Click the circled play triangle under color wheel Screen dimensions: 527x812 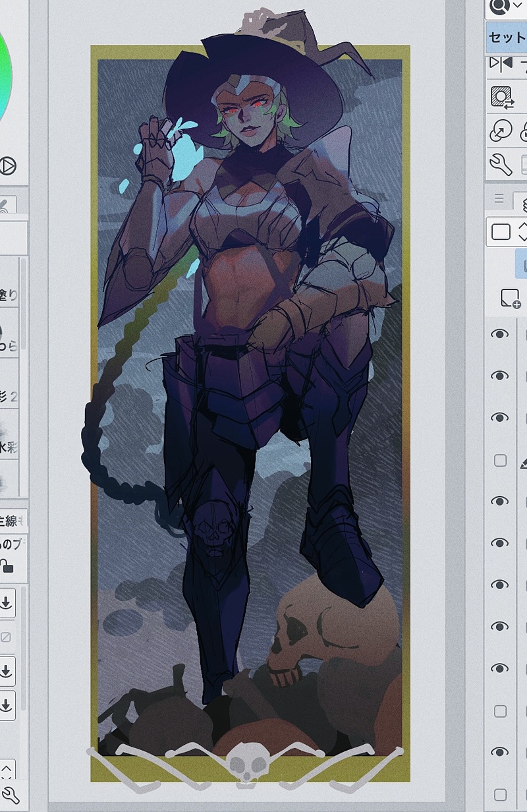click(x=7, y=165)
